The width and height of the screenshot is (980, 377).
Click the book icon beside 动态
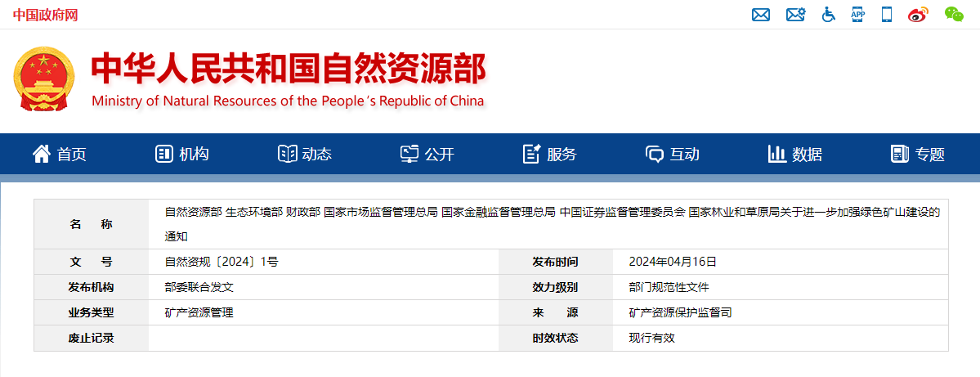(287, 154)
